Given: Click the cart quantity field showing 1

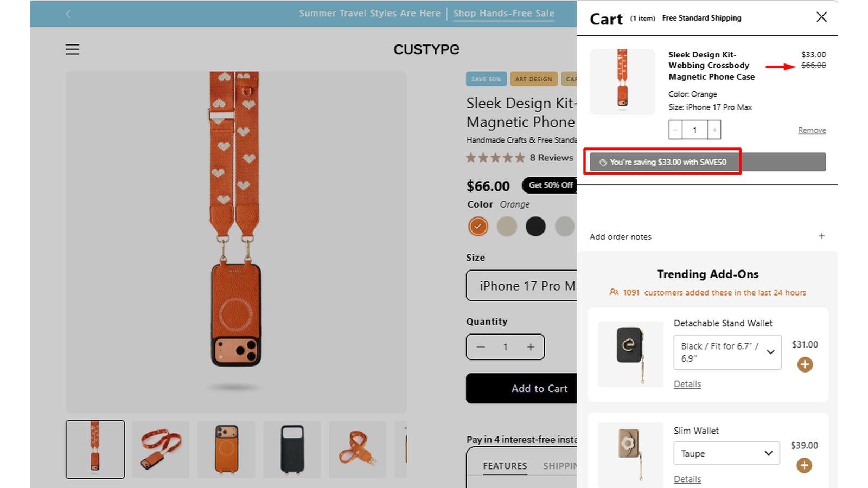Looking at the screenshot, I should coord(695,130).
